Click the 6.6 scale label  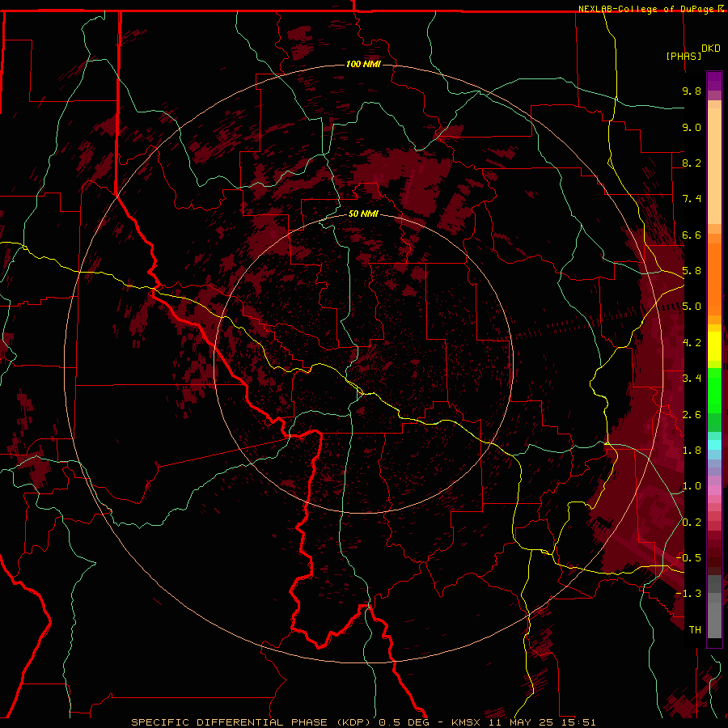(692, 235)
